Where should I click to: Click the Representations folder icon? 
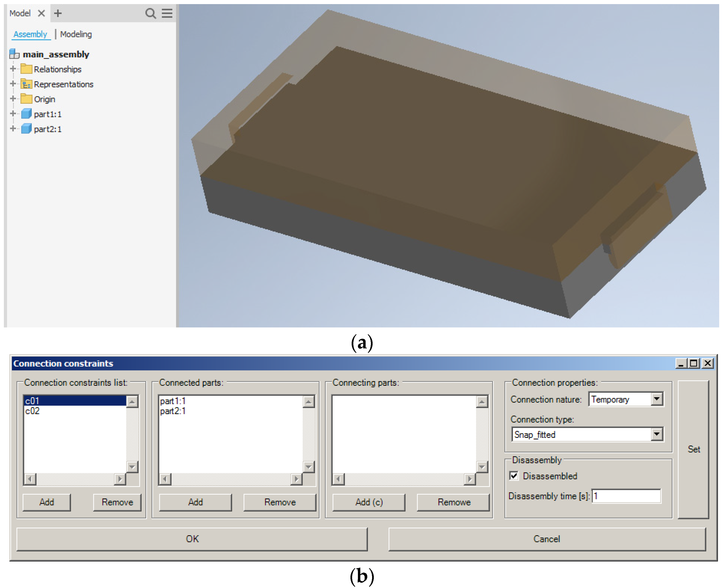point(26,84)
